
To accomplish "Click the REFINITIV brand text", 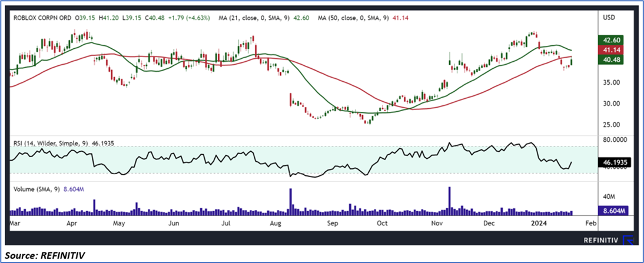I will coord(601,241).
